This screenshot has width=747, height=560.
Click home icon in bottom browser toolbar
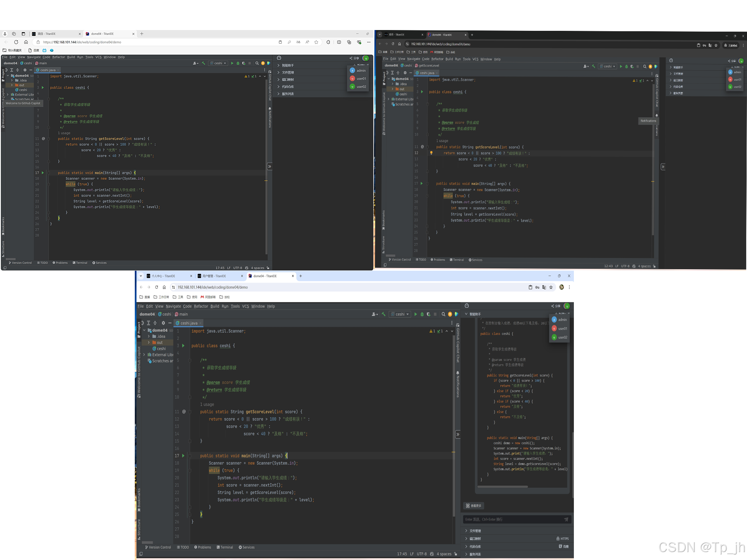[x=164, y=287]
